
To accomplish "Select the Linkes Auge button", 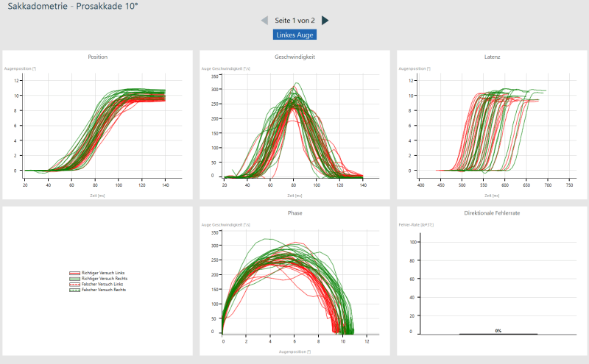I will pyautogui.click(x=294, y=35).
